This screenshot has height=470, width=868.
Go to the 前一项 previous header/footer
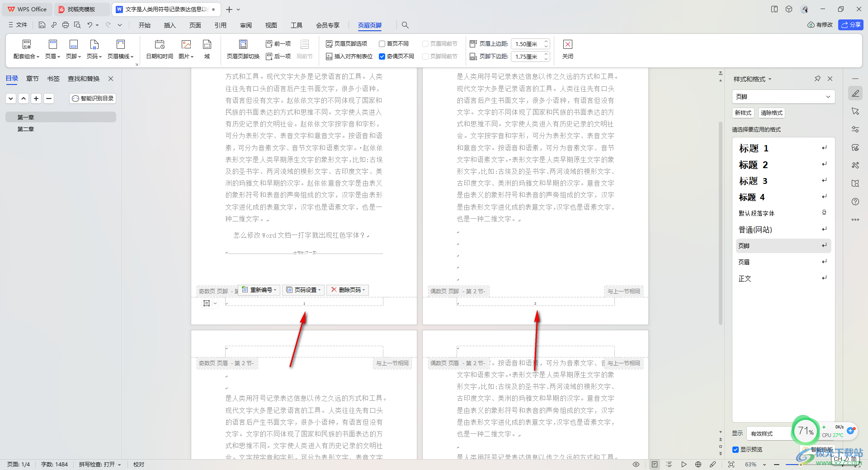pos(278,44)
